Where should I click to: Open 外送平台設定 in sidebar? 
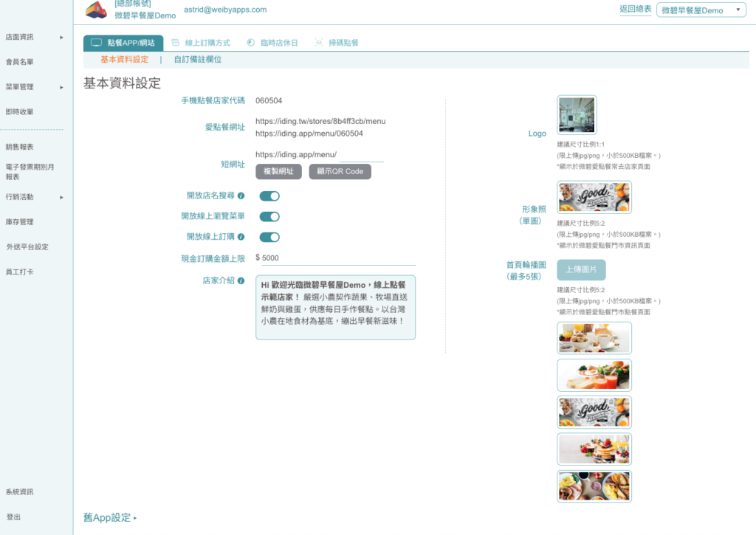[x=27, y=246]
